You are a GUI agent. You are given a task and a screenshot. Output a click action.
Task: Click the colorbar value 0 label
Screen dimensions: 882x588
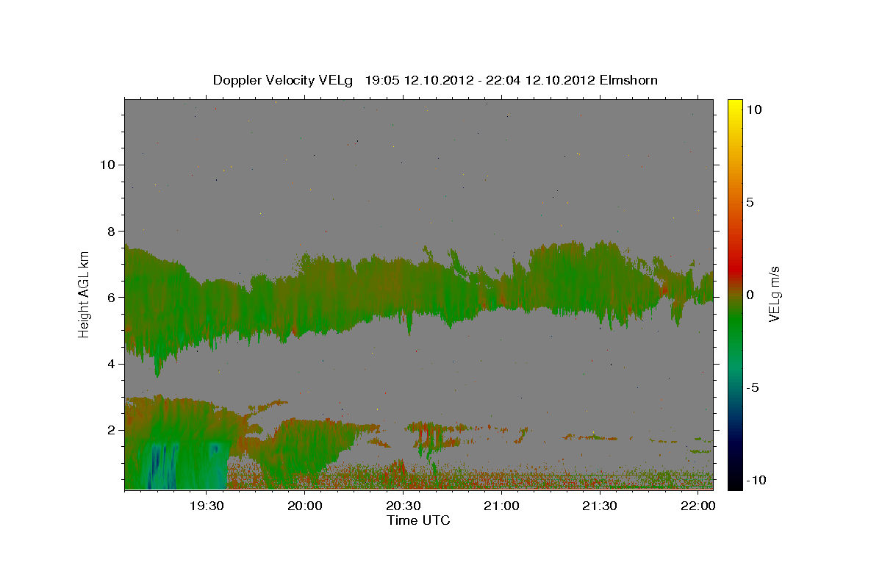point(750,295)
